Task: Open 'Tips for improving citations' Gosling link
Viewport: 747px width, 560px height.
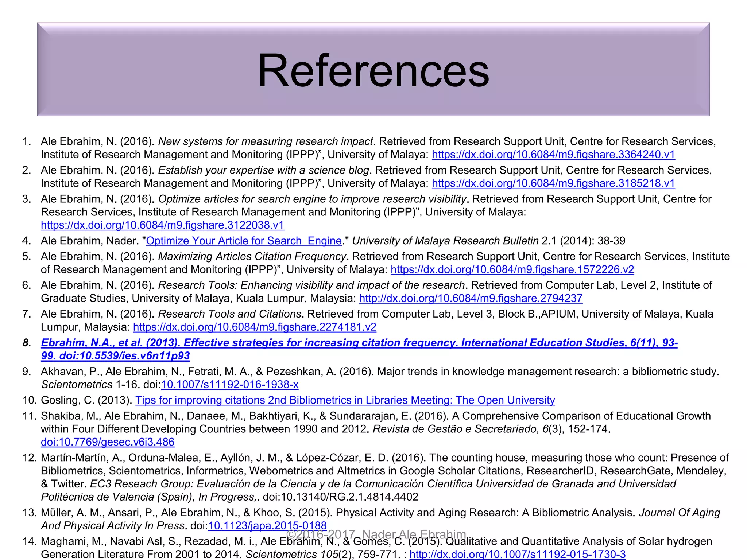Action: coord(345,400)
